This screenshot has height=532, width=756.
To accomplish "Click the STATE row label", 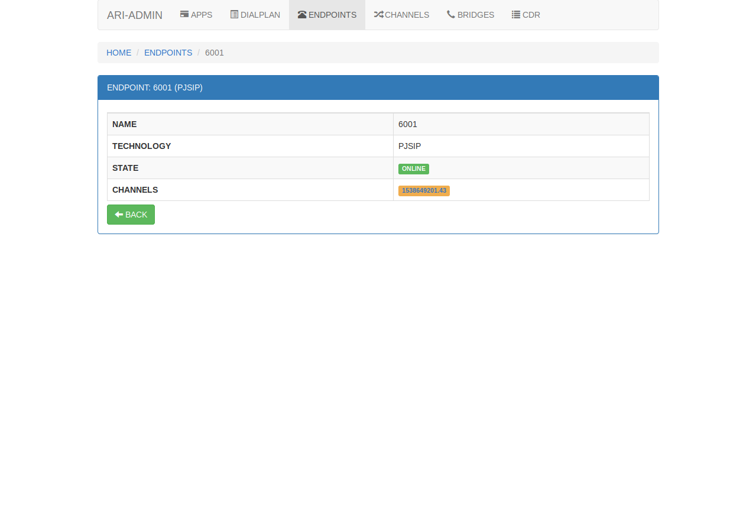I will pyautogui.click(x=125, y=168).
